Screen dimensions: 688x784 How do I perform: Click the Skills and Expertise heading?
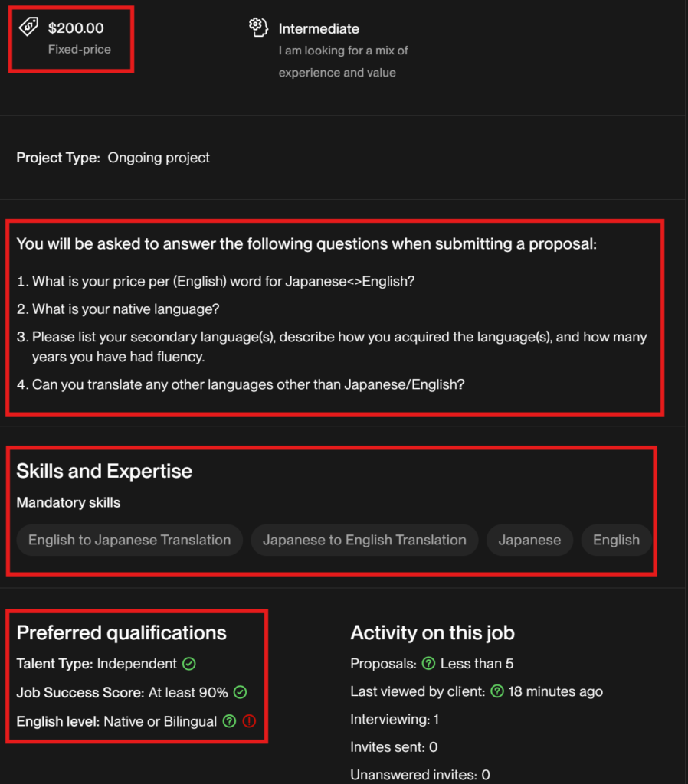pos(104,471)
